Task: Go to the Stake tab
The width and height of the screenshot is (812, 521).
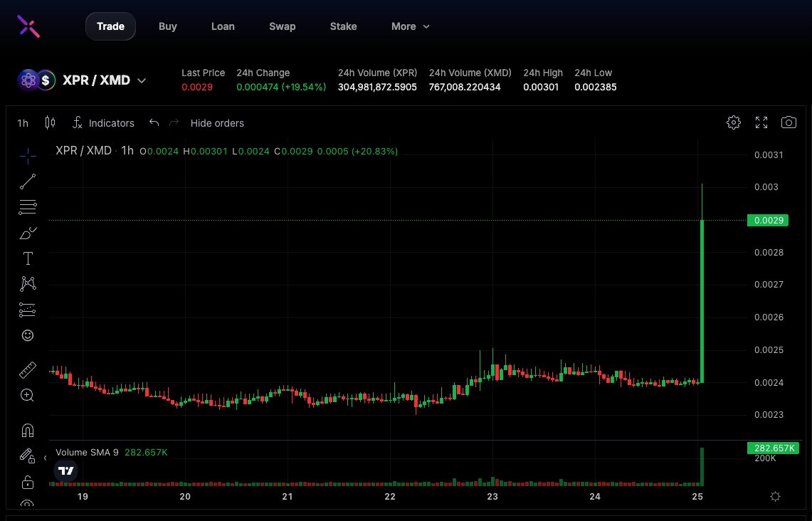Action: pos(343,26)
